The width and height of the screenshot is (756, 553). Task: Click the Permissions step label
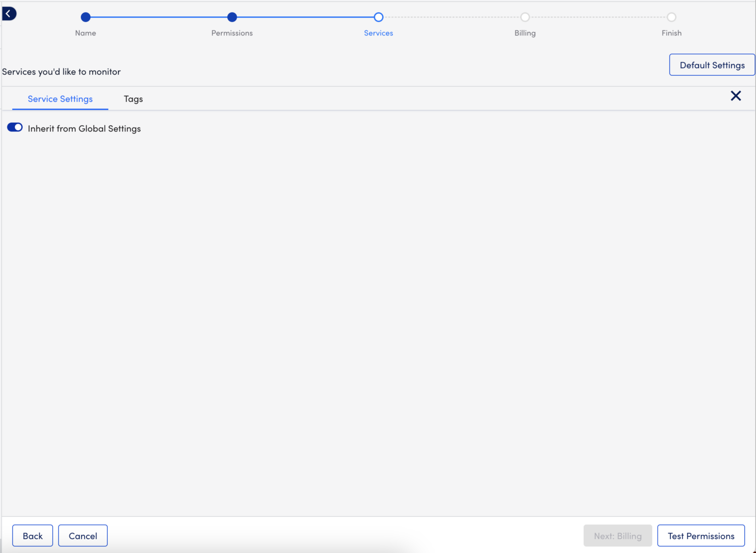[232, 33]
